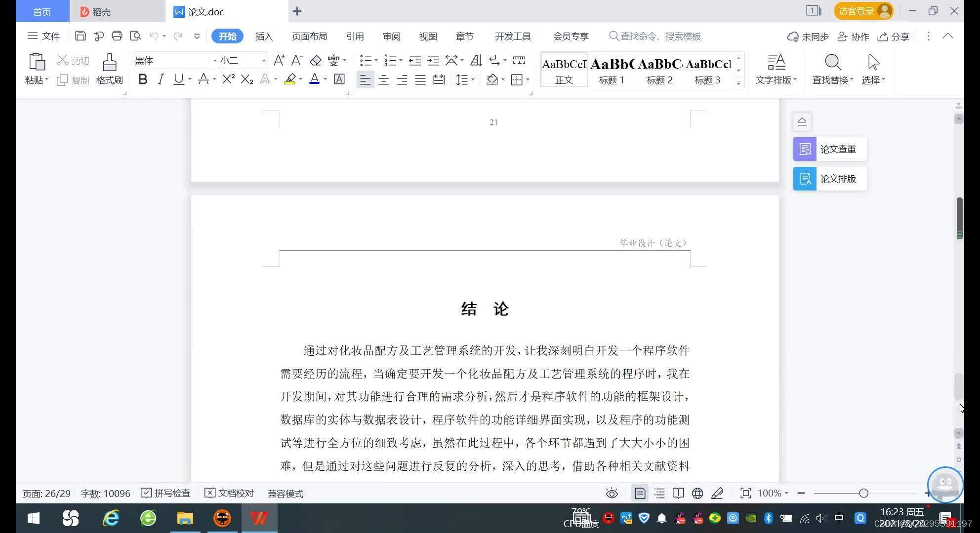Expand quick access toolbar customize arrow

[197, 36]
